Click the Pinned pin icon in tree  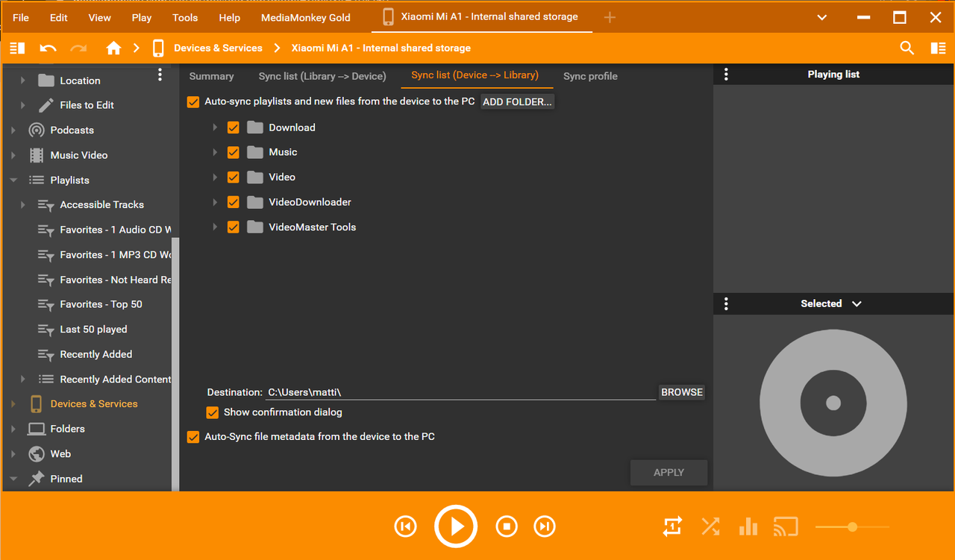click(37, 479)
